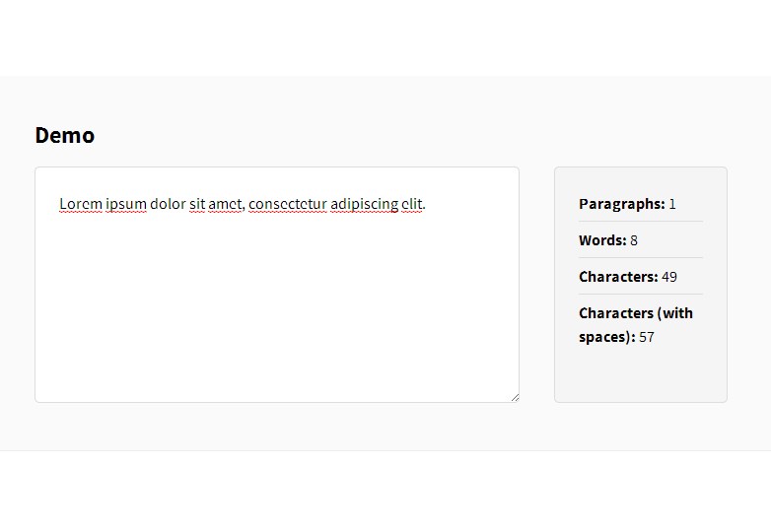This screenshot has width=771, height=532.
Task: Click empty space in the text area below the text
Action: 276,315
